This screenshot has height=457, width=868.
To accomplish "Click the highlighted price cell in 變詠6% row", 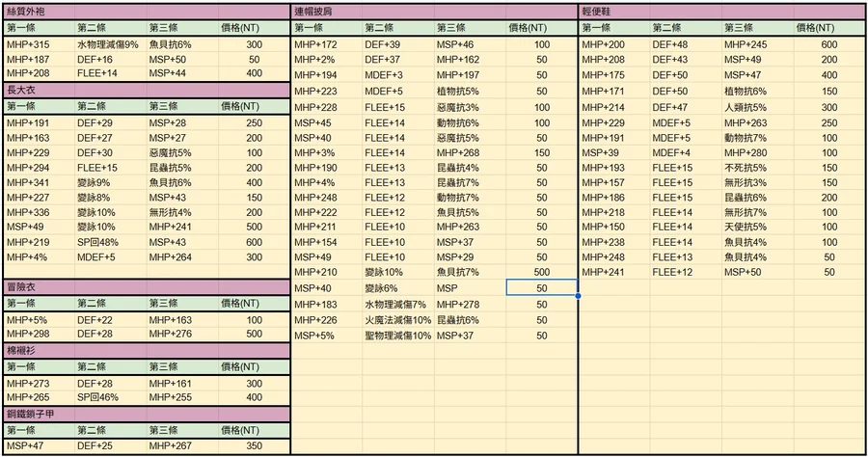I will [x=542, y=288].
